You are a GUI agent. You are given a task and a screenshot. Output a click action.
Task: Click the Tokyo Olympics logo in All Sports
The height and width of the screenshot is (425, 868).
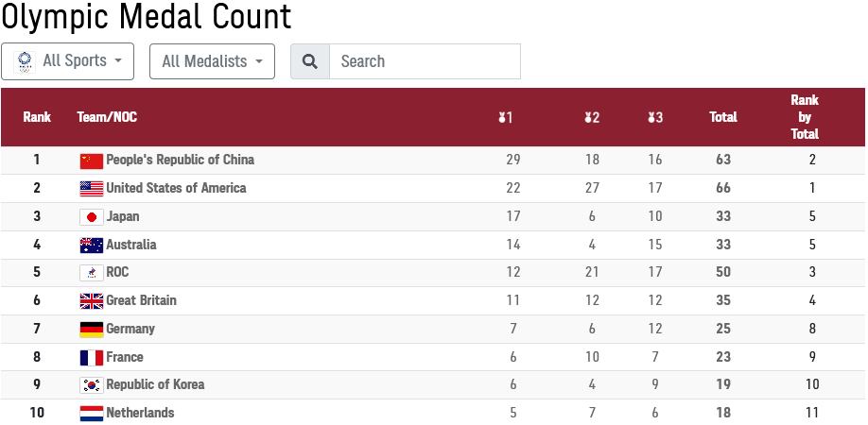pyautogui.click(x=25, y=62)
